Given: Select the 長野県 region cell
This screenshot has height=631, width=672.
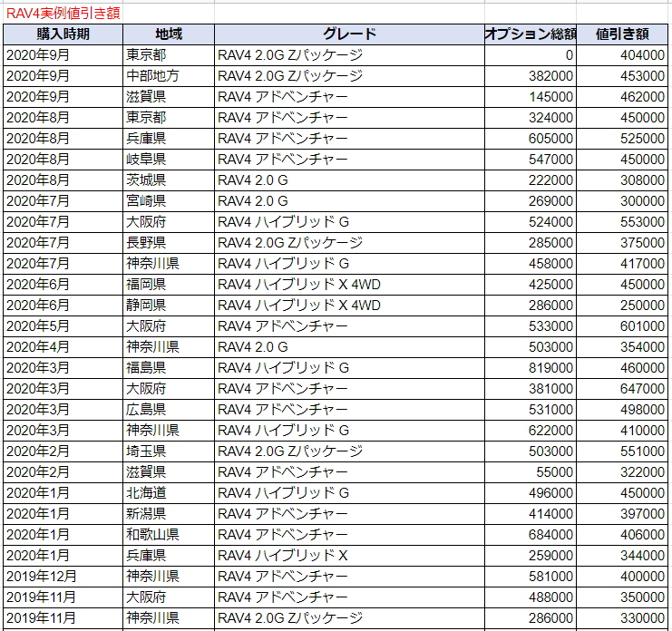Looking at the screenshot, I should tap(169, 243).
